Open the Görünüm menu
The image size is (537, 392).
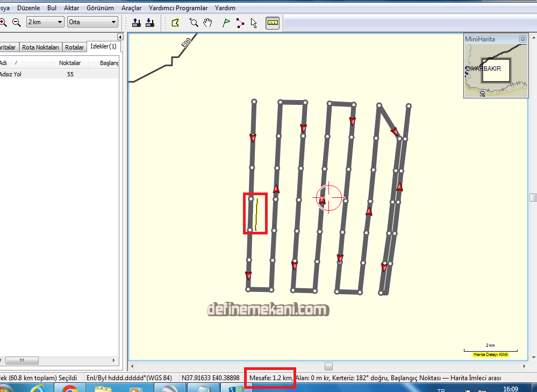[100, 8]
